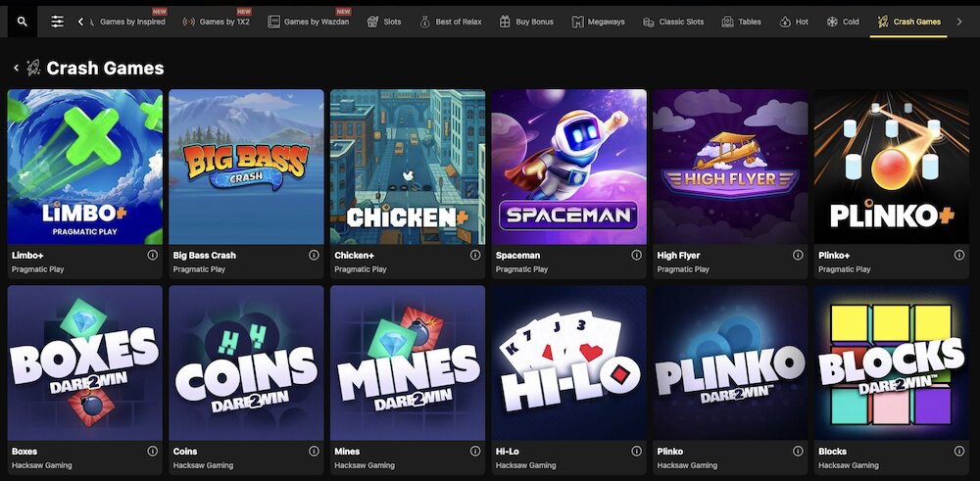Open the Plinko+ game thumbnail

point(891,167)
